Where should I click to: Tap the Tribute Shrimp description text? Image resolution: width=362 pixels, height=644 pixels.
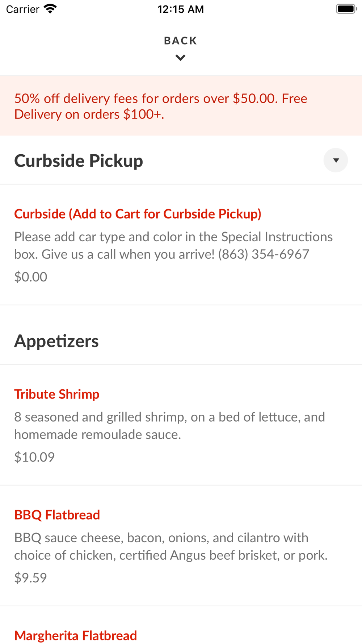point(169,426)
